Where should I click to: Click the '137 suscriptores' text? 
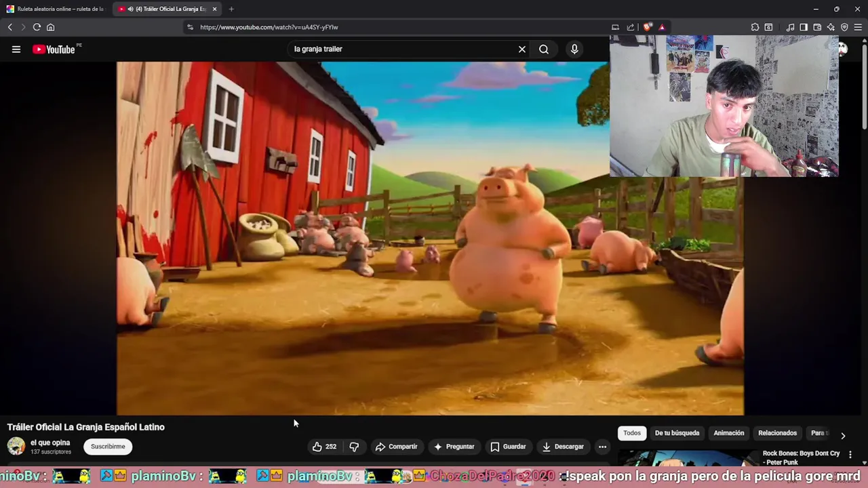[x=51, y=451]
